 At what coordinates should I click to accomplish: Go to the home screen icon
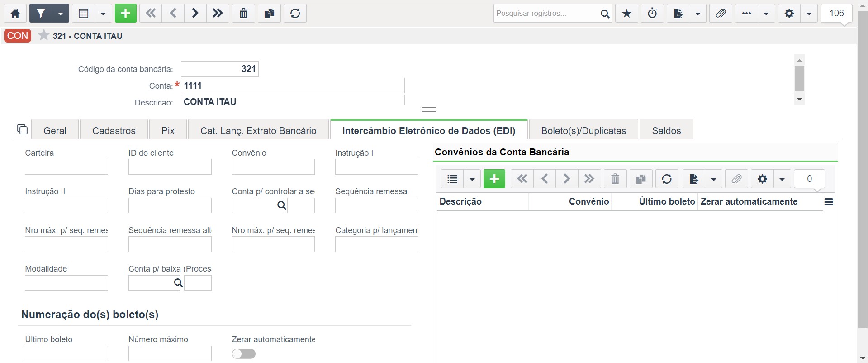pos(15,14)
